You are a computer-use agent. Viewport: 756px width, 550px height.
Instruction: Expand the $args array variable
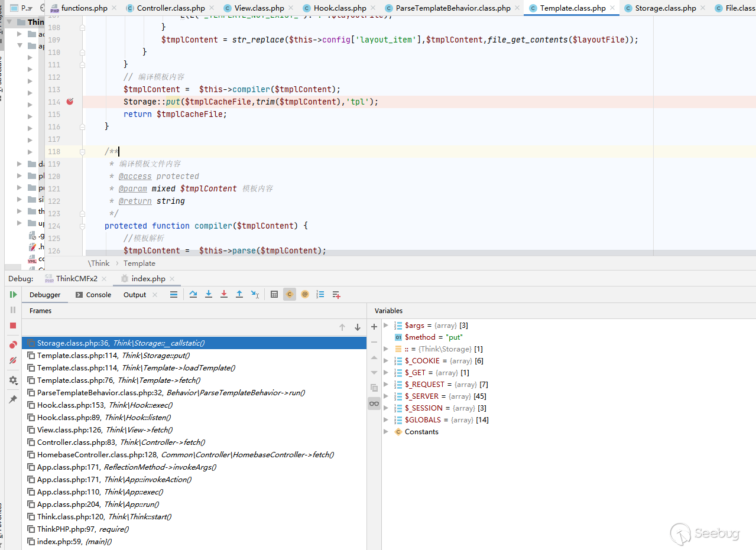pos(386,326)
